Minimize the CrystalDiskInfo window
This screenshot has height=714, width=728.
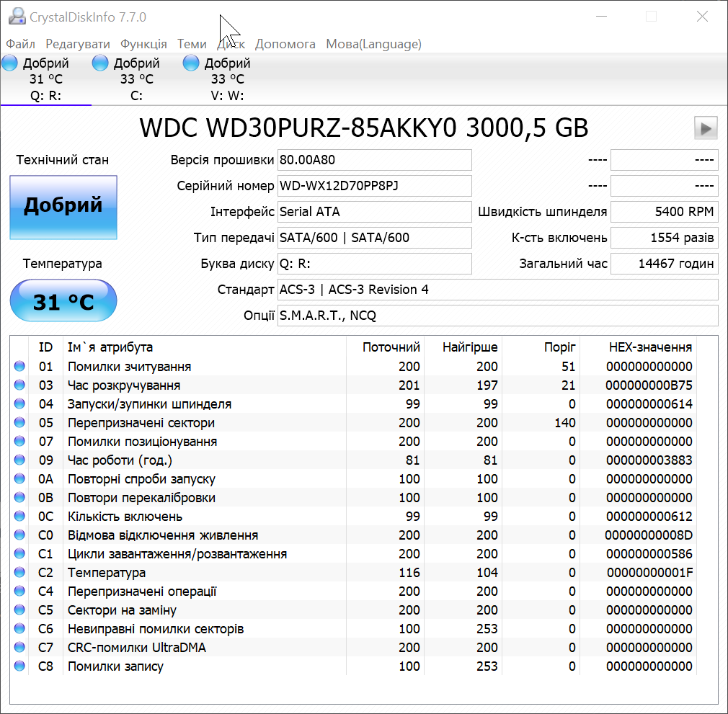(x=601, y=17)
